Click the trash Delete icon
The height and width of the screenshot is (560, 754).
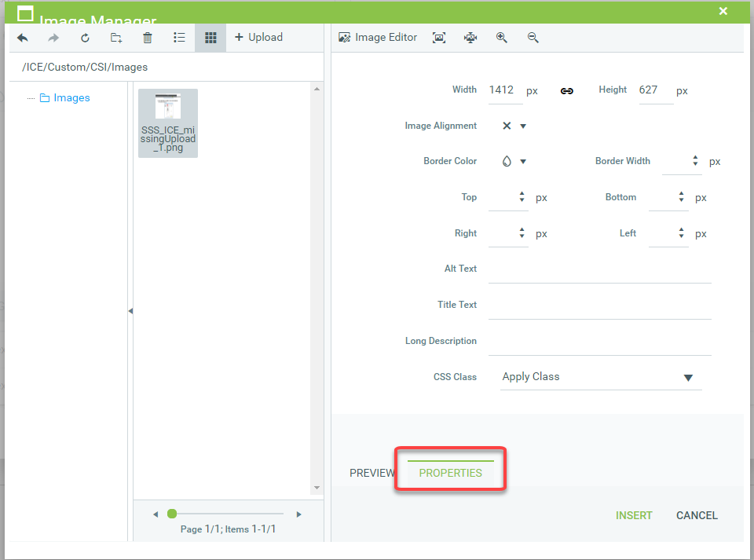click(148, 38)
